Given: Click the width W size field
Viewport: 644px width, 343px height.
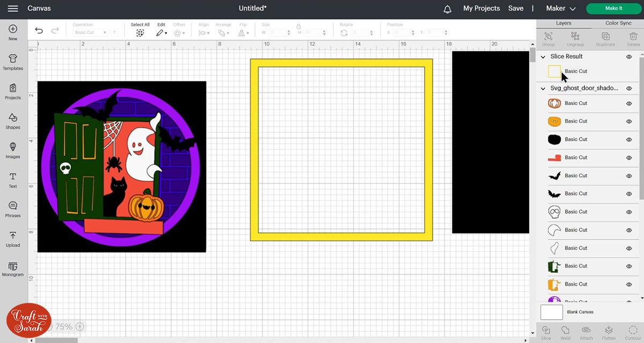Looking at the screenshot, I should [x=278, y=33].
